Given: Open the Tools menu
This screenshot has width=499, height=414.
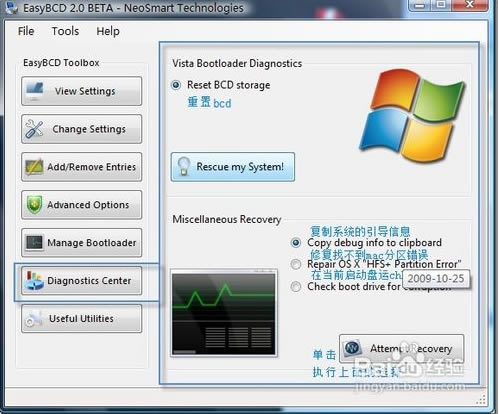Looking at the screenshot, I should click(x=65, y=31).
